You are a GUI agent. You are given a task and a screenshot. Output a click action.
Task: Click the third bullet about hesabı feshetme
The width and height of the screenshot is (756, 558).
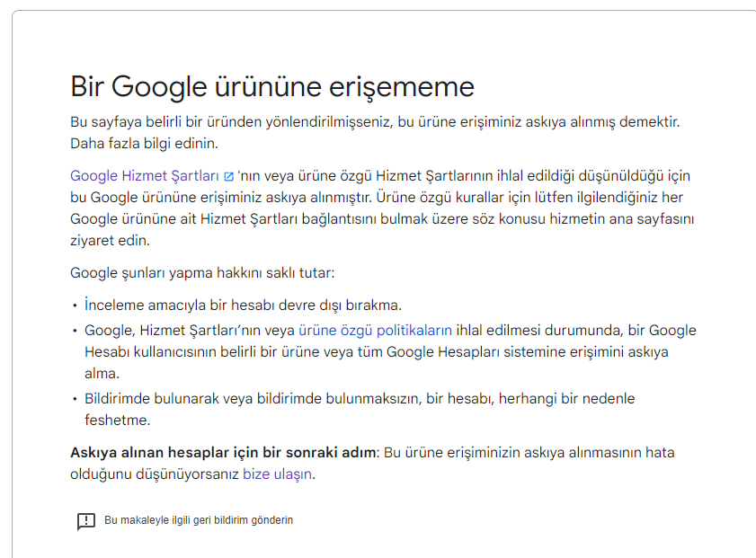[x=360, y=398]
